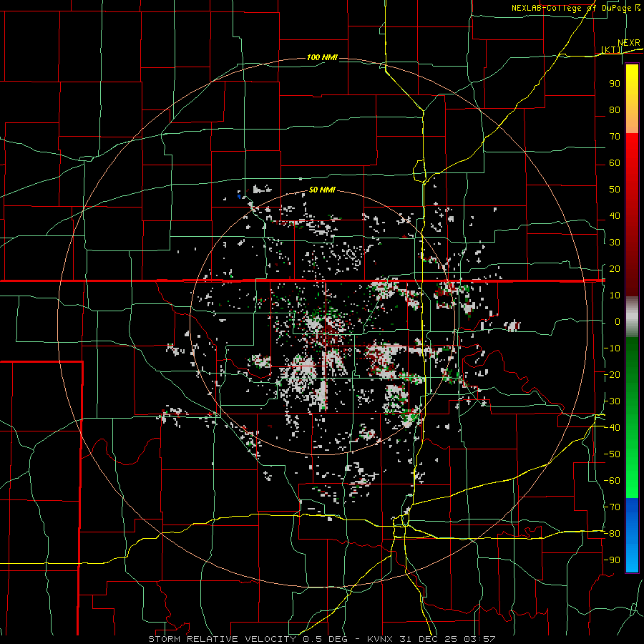
Task: Click the gray zero-velocity segment of color bar
Action: coord(632,317)
